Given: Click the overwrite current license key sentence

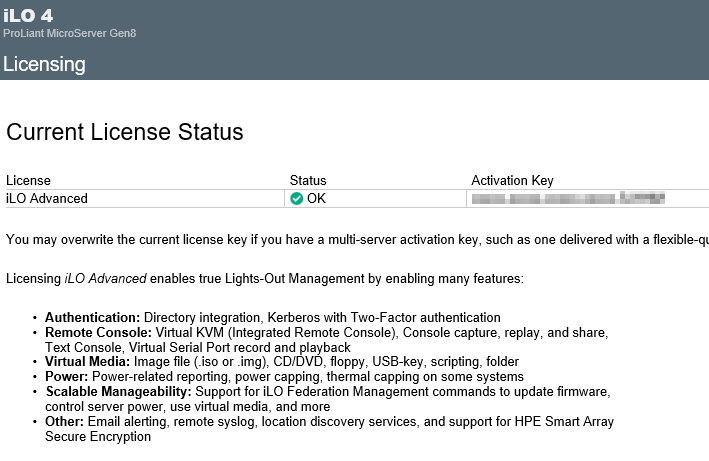Looking at the screenshot, I should tap(357, 240).
